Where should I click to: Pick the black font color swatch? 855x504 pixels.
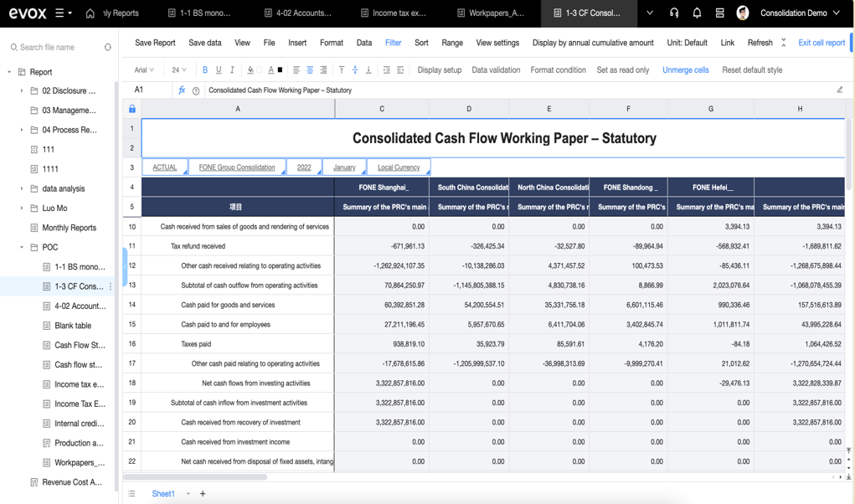[281, 69]
